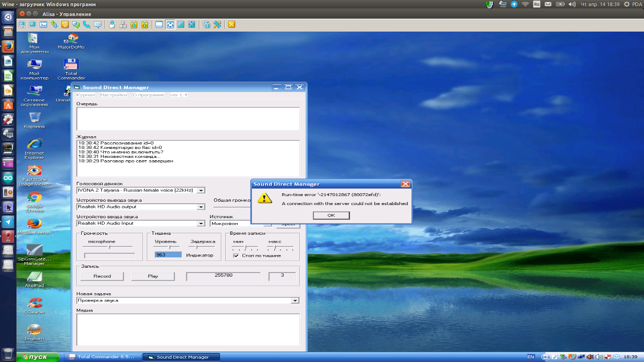Open Total Commander desktop shortcut

[71, 65]
